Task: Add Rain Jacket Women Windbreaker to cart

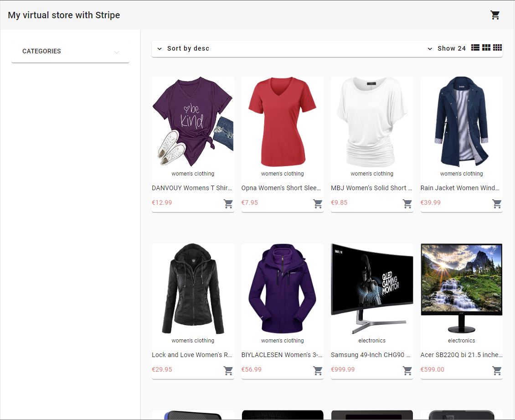Action: tap(497, 204)
